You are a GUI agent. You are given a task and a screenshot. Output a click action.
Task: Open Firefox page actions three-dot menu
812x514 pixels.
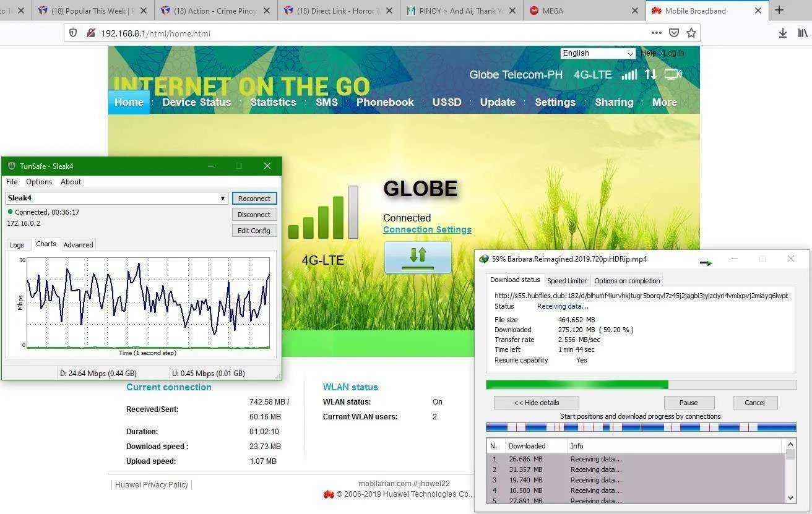[656, 33]
